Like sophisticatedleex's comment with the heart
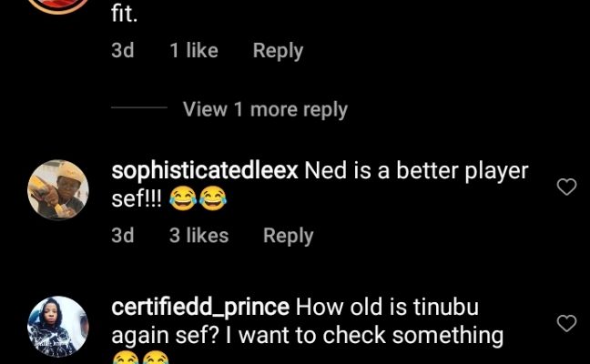This screenshot has width=590, height=364. click(x=566, y=187)
